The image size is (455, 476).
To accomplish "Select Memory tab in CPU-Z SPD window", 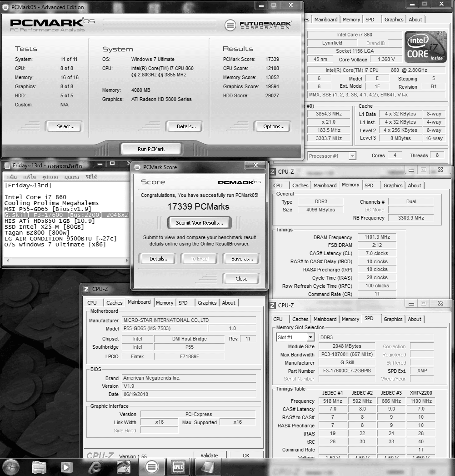I will pos(350,319).
